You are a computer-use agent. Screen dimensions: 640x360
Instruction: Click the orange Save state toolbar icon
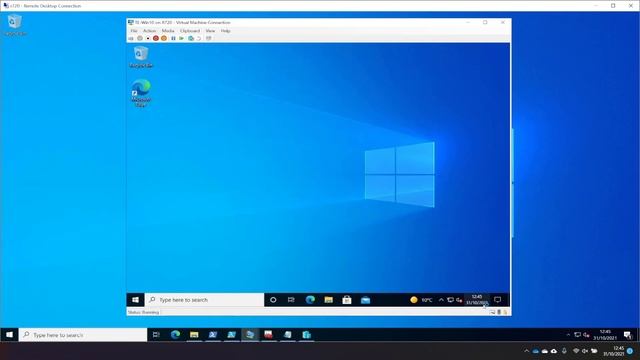(x=164, y=38)
